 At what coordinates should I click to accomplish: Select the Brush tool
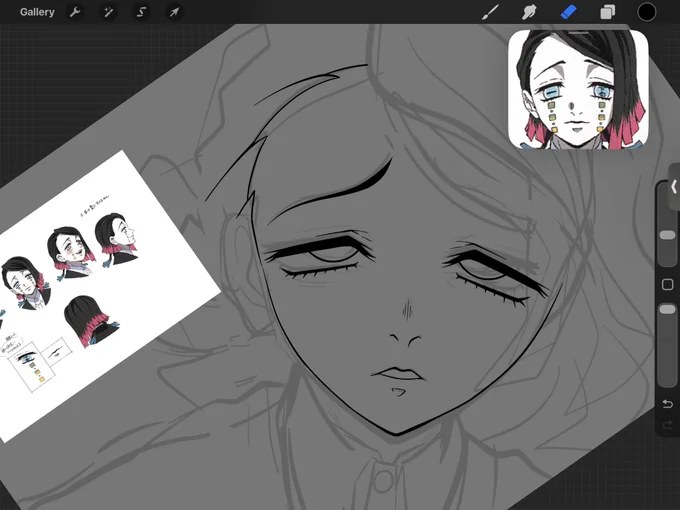(x=490, y=12)
